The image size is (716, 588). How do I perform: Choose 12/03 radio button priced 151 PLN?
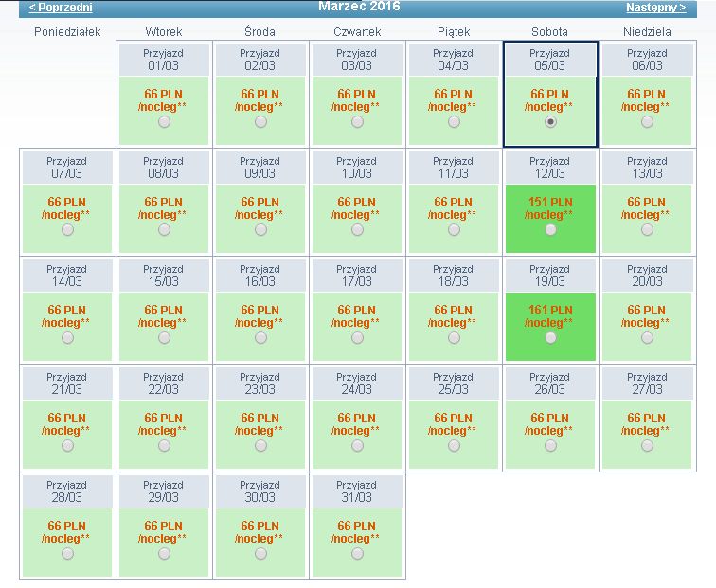[550, 230]
